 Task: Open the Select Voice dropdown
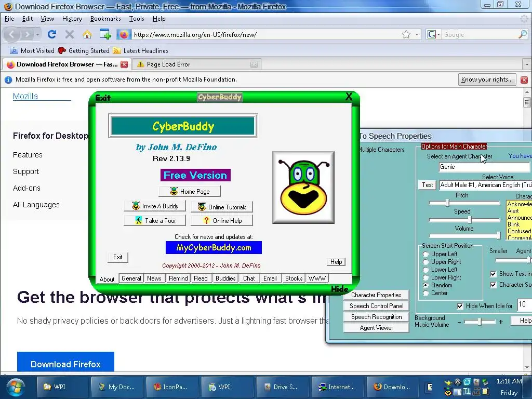click(485, 185)
